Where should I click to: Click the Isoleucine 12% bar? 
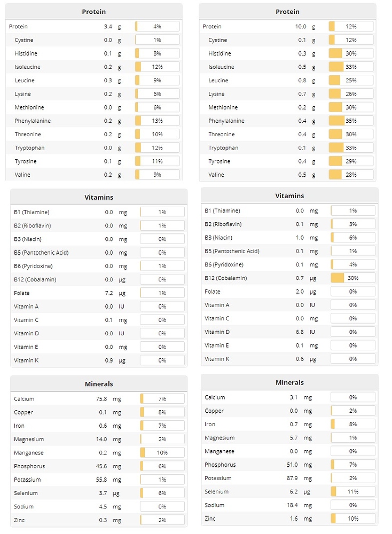[x=157, y=67]
